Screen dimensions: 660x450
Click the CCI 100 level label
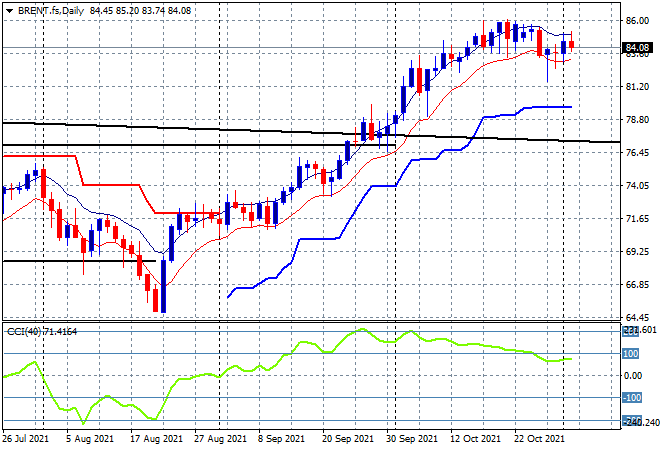(631, 354)
